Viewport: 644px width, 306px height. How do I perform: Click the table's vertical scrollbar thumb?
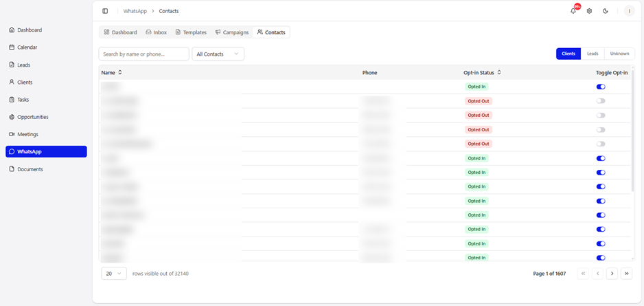coord(632,130)
